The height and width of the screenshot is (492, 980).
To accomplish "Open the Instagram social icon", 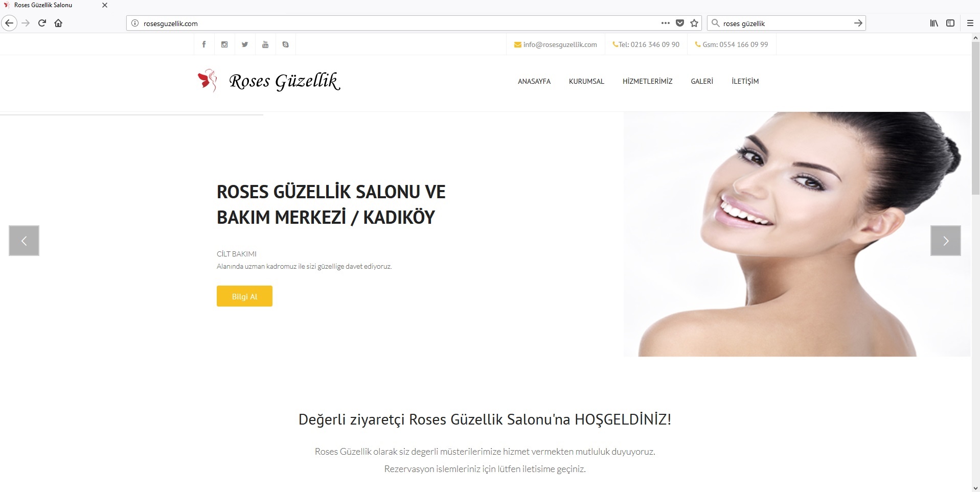I will (224, 44).
